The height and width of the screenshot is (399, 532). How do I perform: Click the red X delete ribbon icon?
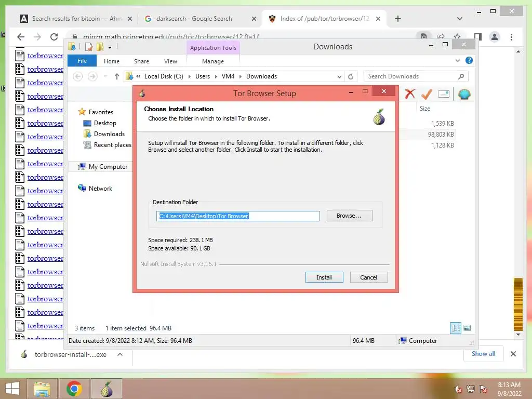pos(410,94)
